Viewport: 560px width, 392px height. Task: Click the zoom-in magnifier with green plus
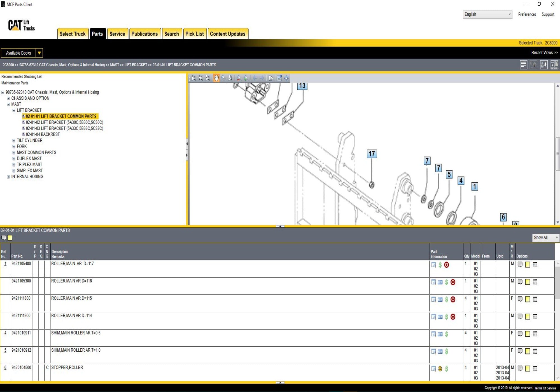coord(246,78)
